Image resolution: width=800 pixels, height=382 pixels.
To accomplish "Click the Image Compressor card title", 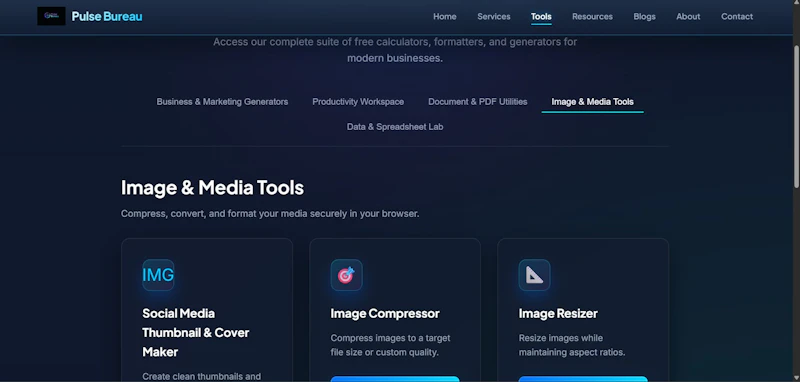I will pos(385,313).
